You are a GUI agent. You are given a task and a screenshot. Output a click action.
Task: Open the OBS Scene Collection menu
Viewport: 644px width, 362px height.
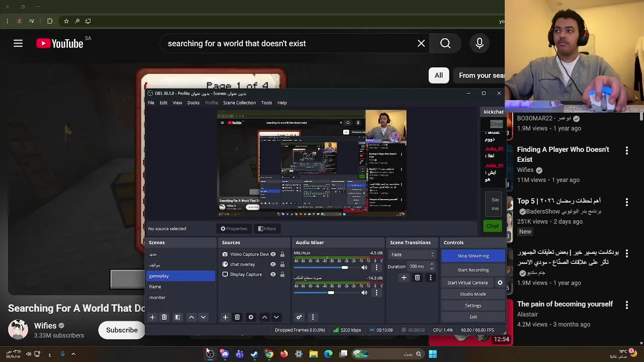pyautogui.click(x=239, y=103)
